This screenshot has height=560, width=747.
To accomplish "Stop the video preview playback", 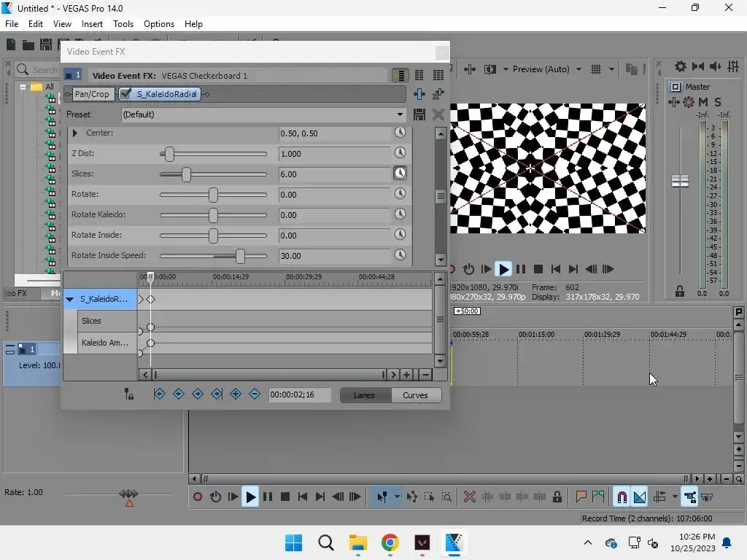I will (538, 270).
